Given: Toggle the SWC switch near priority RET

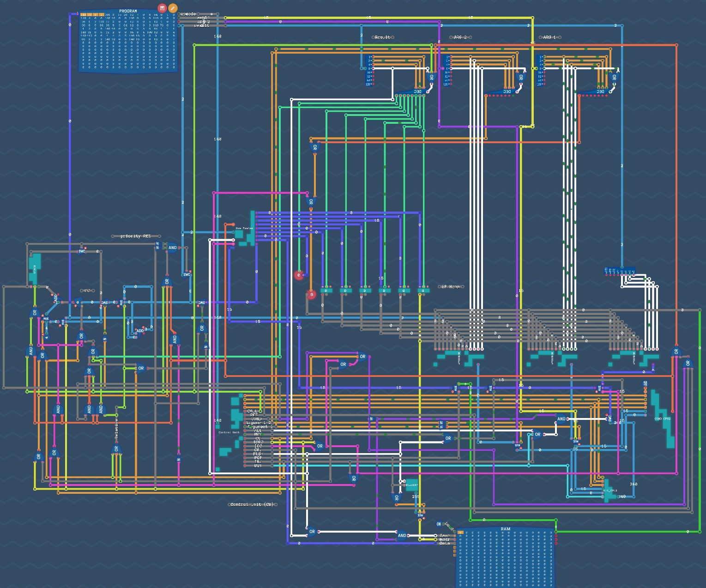Looking at the screenshot, I should coord(82,251).
